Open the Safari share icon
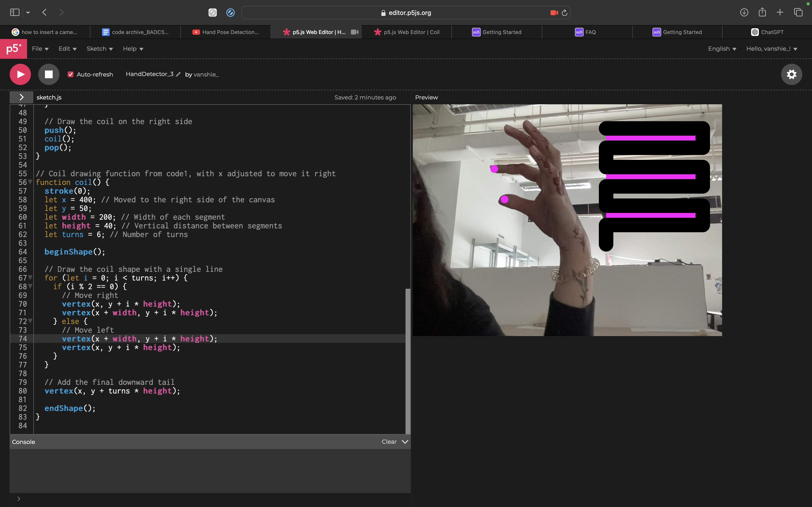This screenshot has height=507, width=812. click(762, 12)
